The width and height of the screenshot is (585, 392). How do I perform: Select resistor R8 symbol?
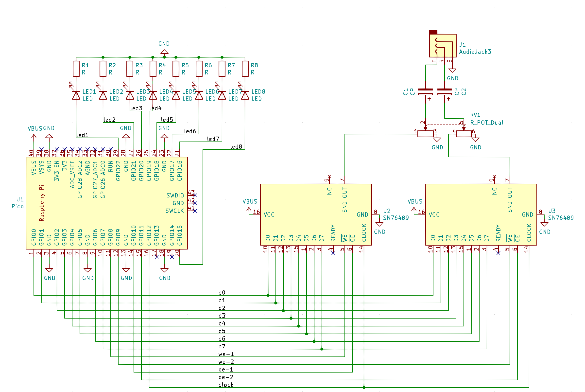click(x=245, y=69)
